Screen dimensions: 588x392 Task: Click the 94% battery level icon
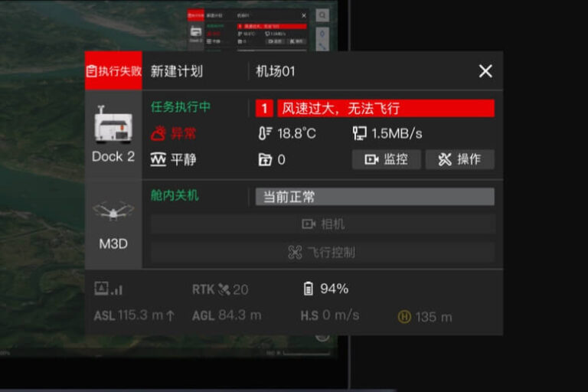click(x=308, y=289)
